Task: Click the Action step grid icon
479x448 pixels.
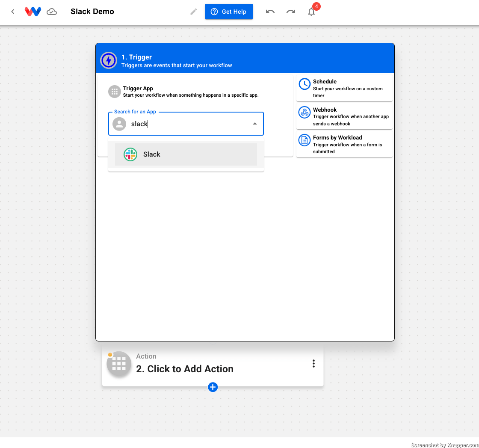Action: point(119,364)
